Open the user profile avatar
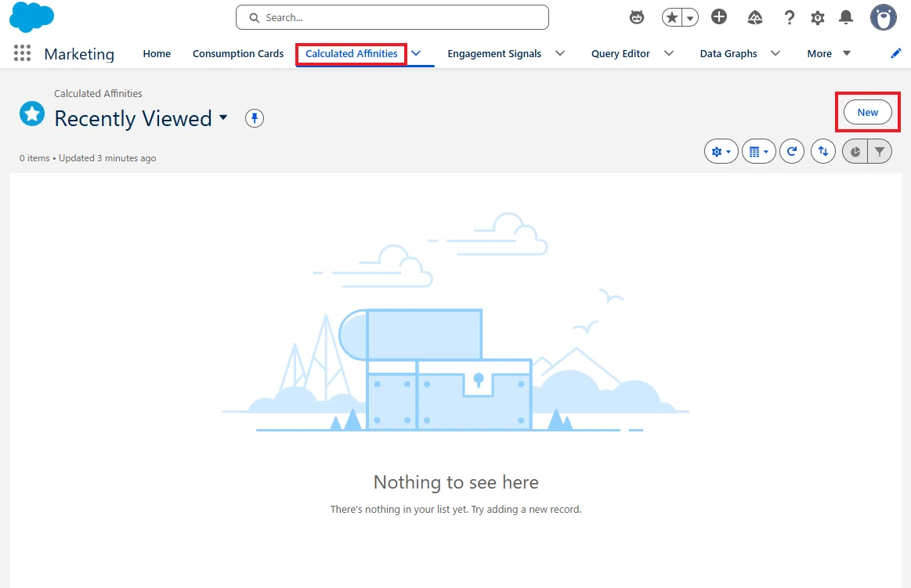 click(883, 17)
